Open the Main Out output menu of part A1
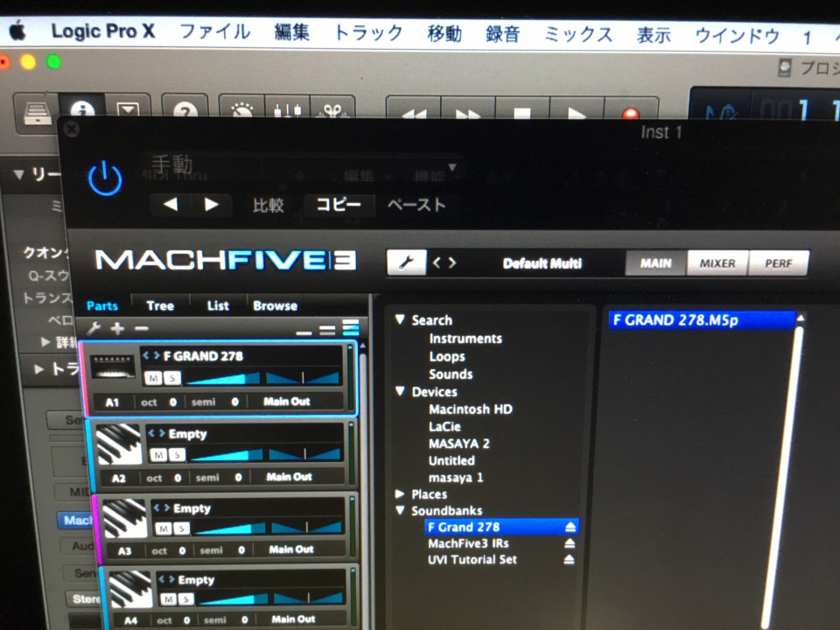Viewport: 840px width, 630px height. click(287, 402)
